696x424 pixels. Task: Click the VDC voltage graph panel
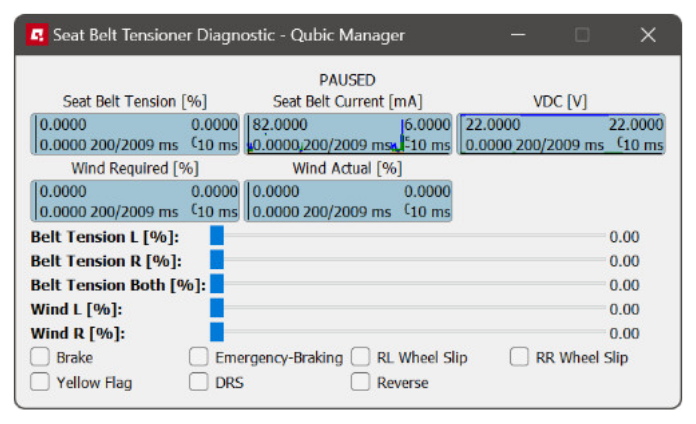coord(561,134)
